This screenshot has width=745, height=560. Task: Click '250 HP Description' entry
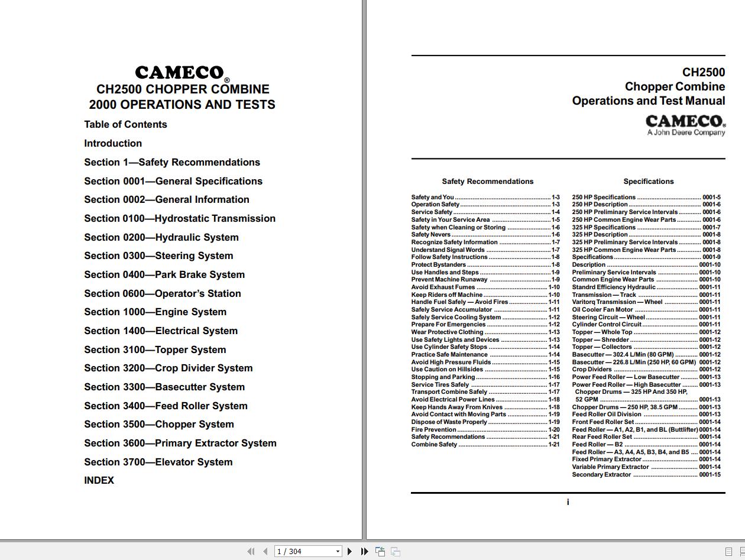click(x=646, y=204)
